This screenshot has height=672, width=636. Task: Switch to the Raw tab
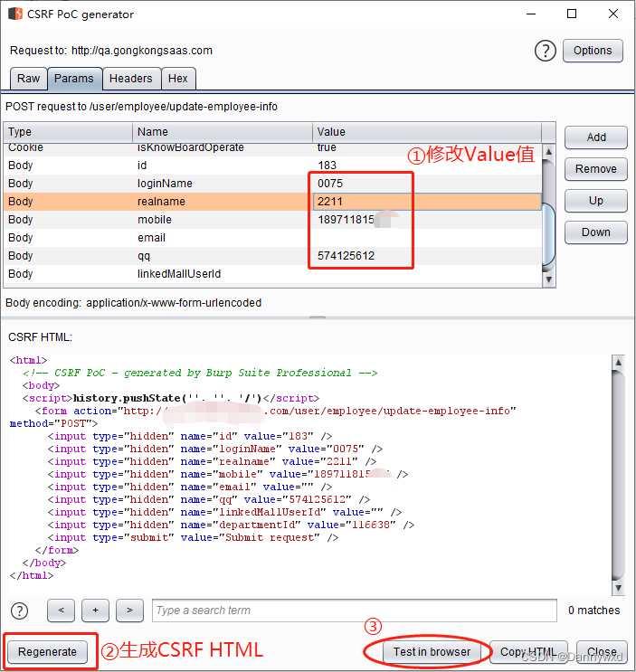(28, 79)
